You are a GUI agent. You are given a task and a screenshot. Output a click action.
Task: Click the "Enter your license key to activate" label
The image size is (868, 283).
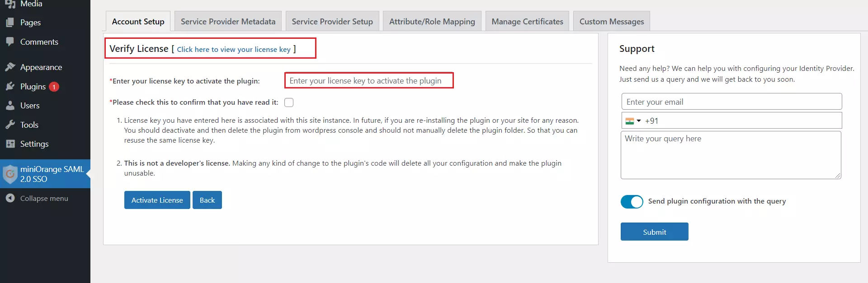(184, 81)
